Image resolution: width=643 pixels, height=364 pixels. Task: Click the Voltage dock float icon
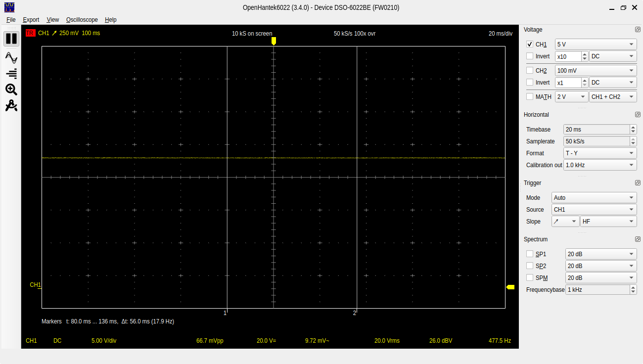tap(638, 30)
